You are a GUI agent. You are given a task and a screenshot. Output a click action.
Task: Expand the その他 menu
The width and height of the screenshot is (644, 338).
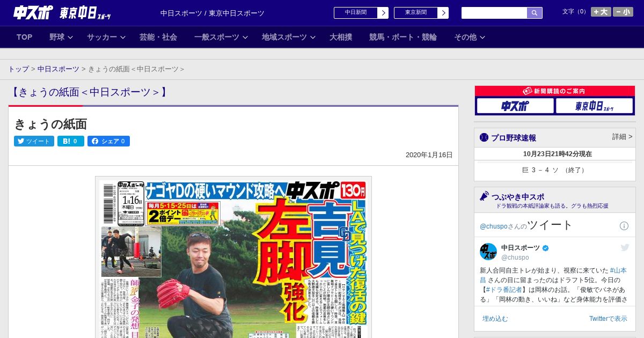tap(470, 37)
